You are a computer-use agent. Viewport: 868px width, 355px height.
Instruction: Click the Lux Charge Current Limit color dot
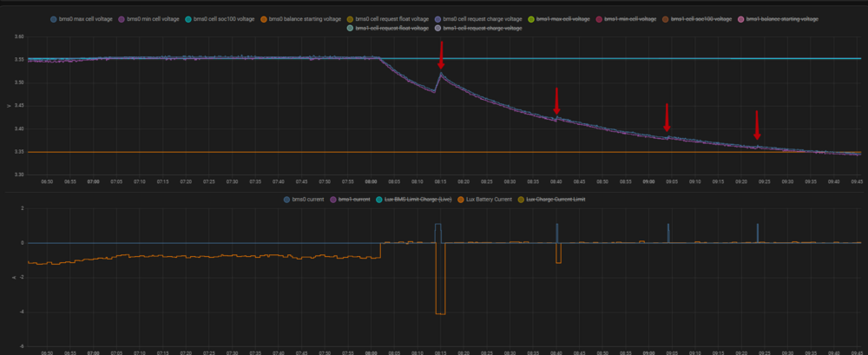(x=523, y=200)
